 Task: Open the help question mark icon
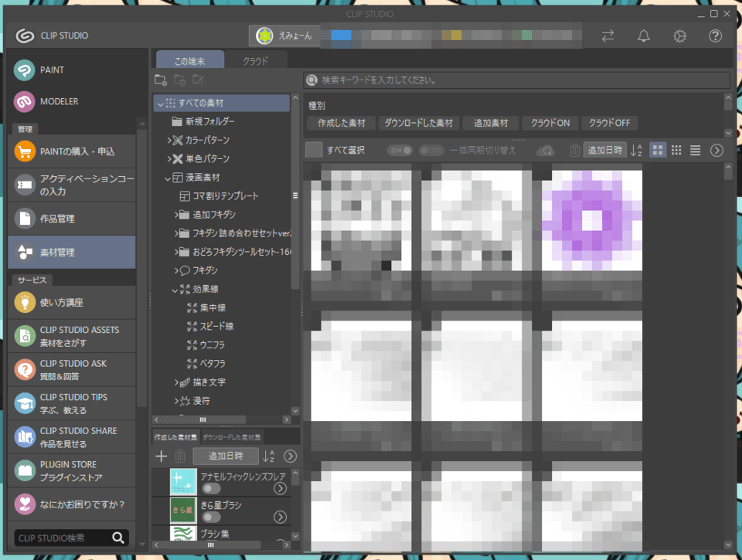(x=715, y=36)
